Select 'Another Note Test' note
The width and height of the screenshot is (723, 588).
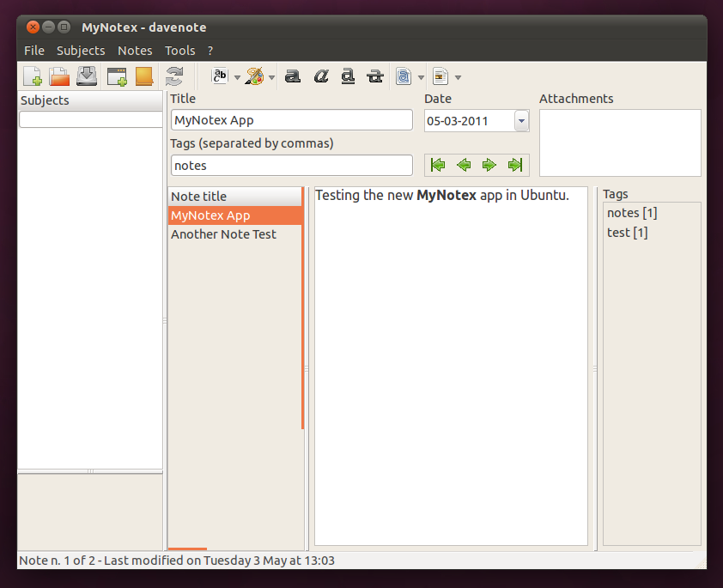(234, 234)
